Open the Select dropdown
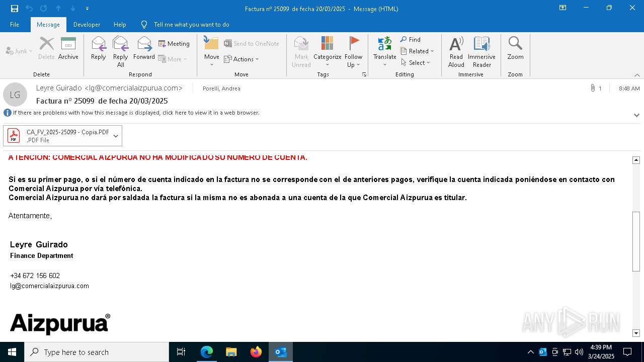The image size is (644, 362). point(416,63)
